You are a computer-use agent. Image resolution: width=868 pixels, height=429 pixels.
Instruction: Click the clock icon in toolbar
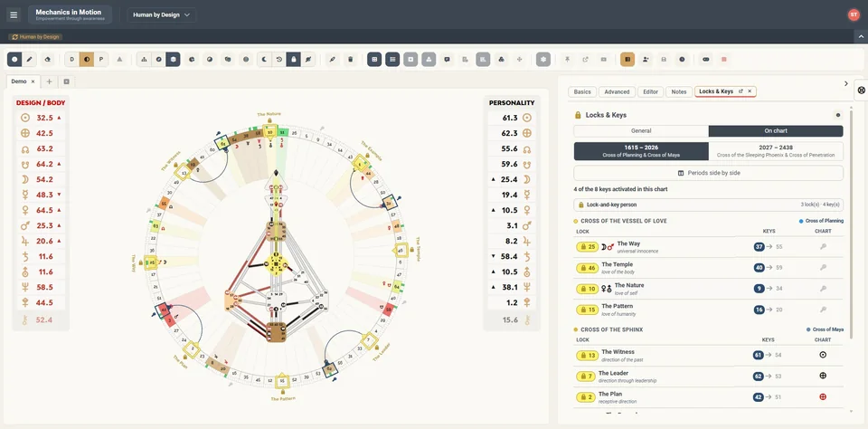click(x=682, y=60)
